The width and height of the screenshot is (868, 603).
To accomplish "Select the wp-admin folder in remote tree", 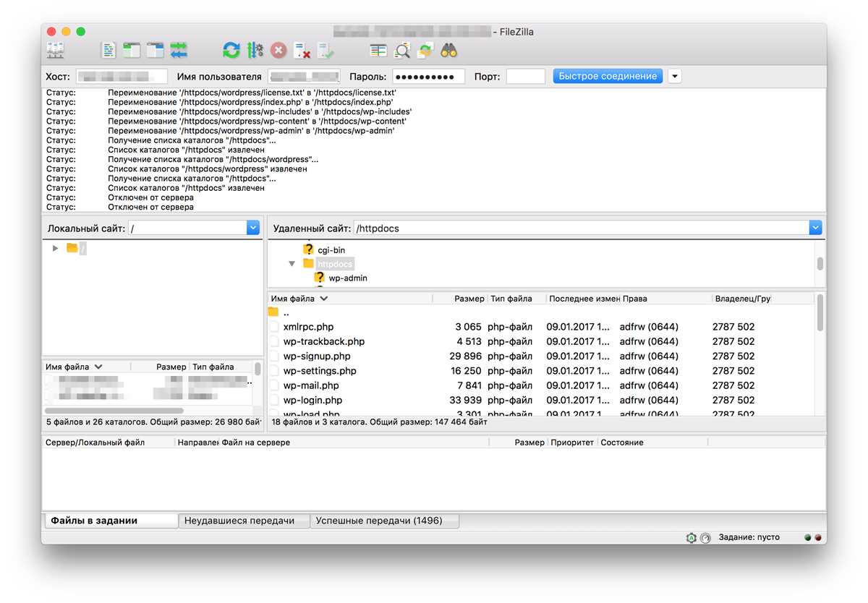I will coord(348,278).
